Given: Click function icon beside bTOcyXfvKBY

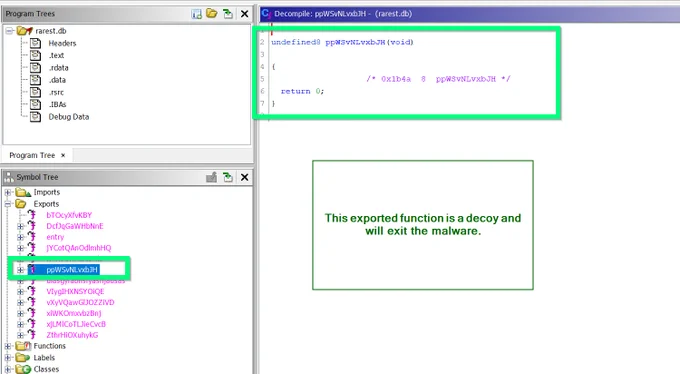Looking at the screenshot, I should click(x=32, y=215).
